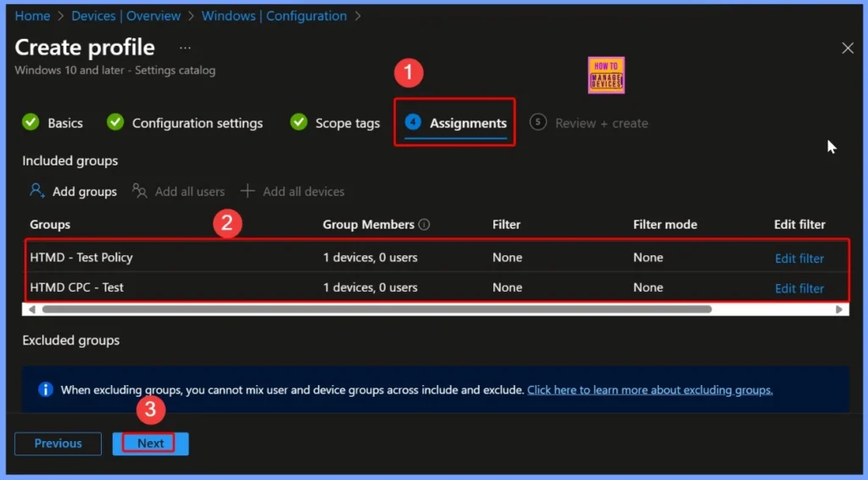Click the scrollbar right arrow

click(839, 310)
